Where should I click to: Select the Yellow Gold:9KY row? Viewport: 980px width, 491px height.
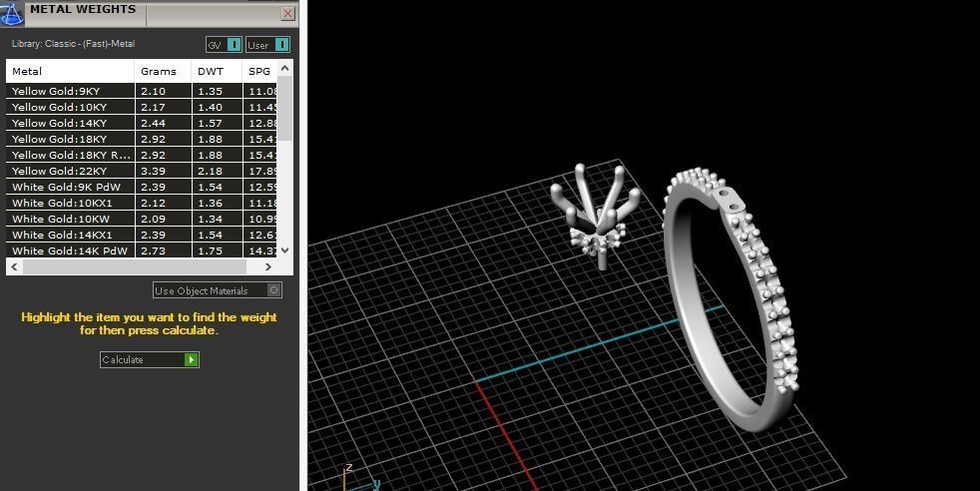point(142,91)
